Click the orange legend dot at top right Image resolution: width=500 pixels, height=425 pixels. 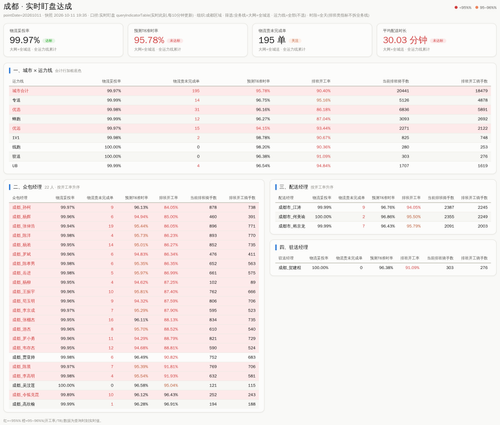(477, 7)
